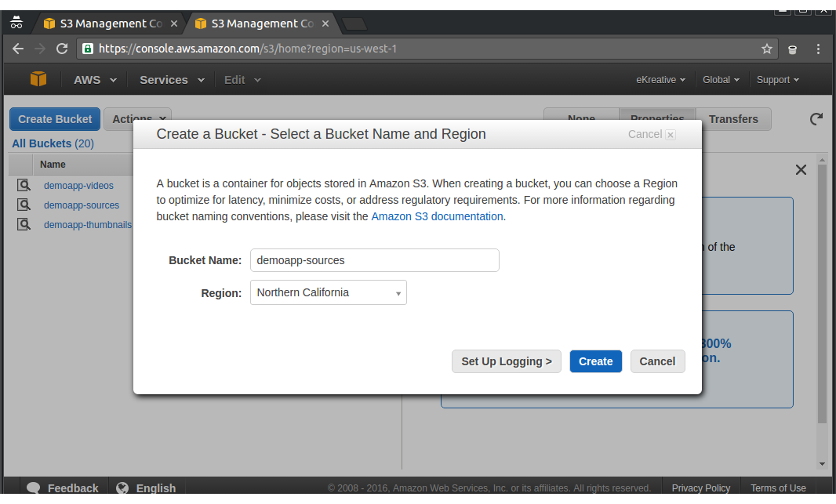
Task: Click the refresh icon in S3 toolbar
Action: point(816,119)
